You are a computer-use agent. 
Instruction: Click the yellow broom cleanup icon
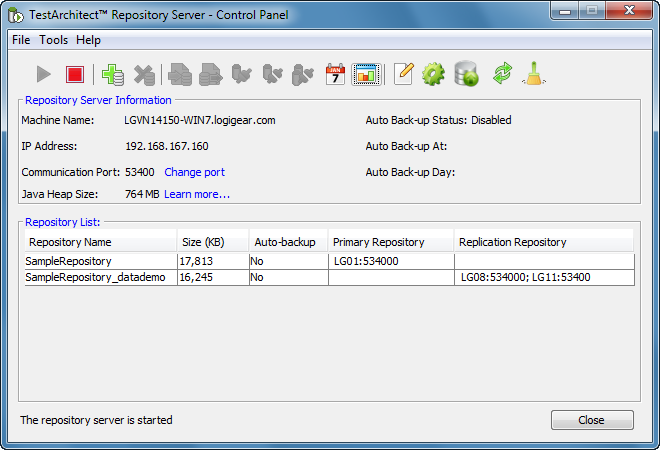[x=534, y=74]
